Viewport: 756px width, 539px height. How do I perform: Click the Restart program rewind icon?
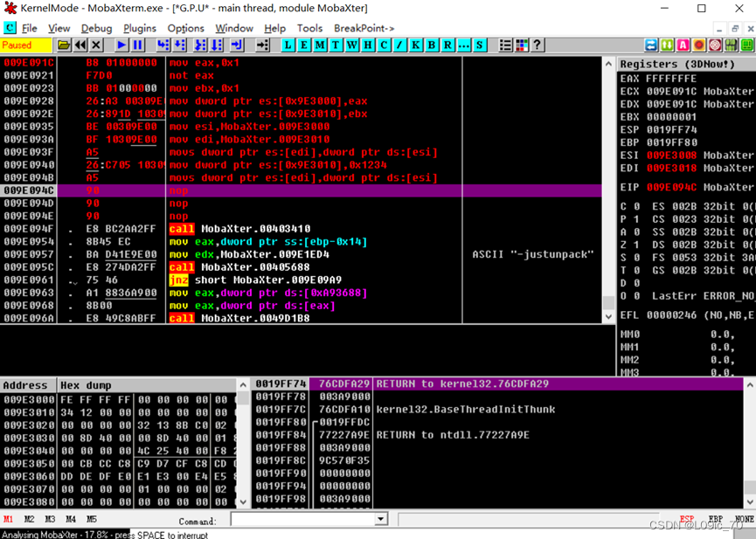pyautogui.click(x=80, y=45)
